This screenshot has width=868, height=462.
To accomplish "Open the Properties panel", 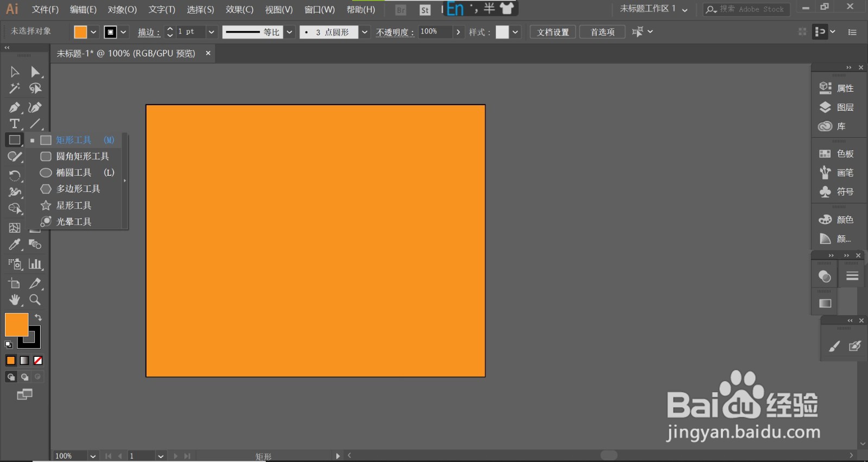I will [x=837, y=88].
